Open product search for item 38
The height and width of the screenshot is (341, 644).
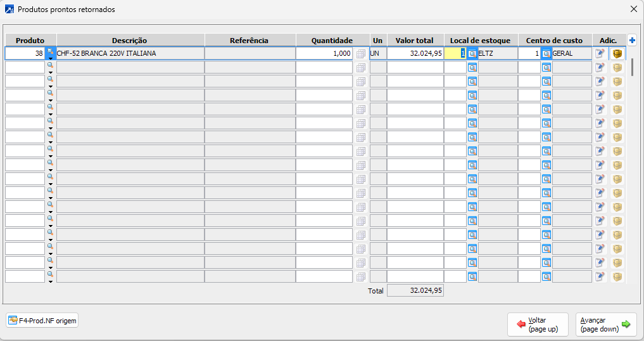(x=51, y=51)
